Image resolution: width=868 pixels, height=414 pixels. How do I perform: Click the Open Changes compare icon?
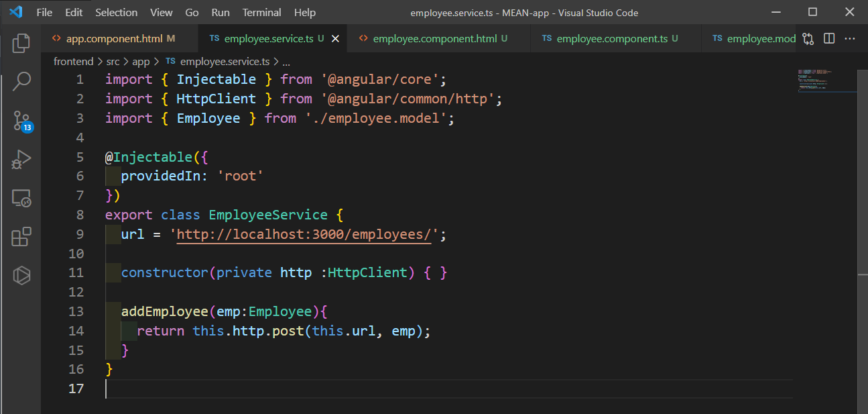[x=808, y=39]
